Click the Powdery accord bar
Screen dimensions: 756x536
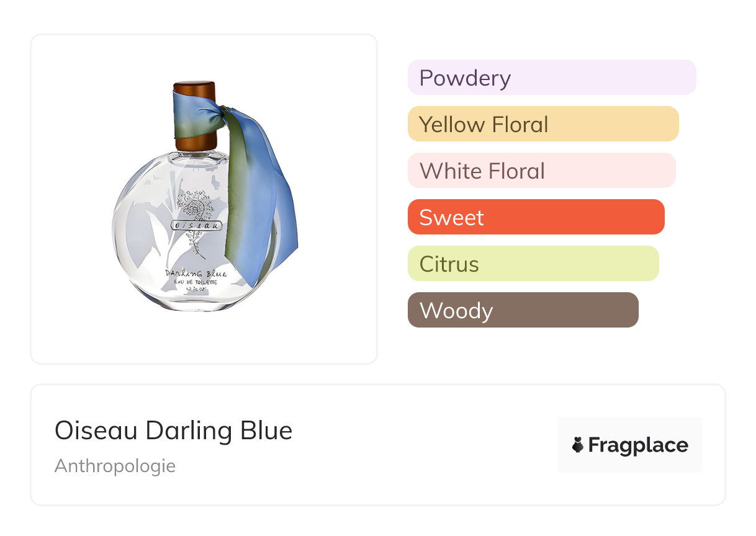coord(552,78)
